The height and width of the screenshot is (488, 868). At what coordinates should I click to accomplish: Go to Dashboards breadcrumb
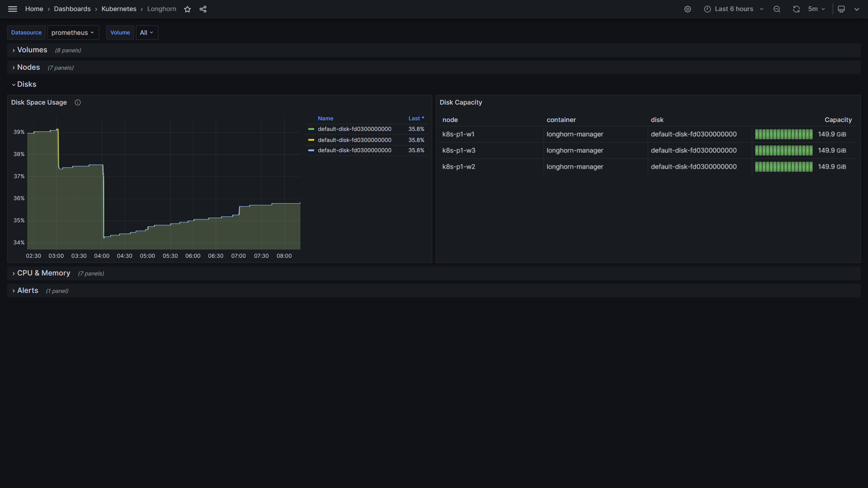pyautogui.click(x=72, y=9)
